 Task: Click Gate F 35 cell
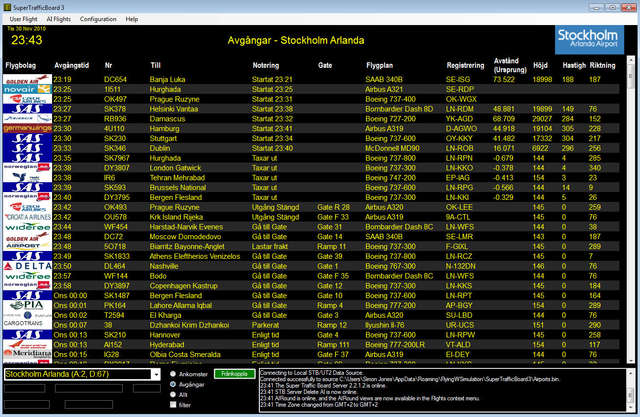pos(333,276)
